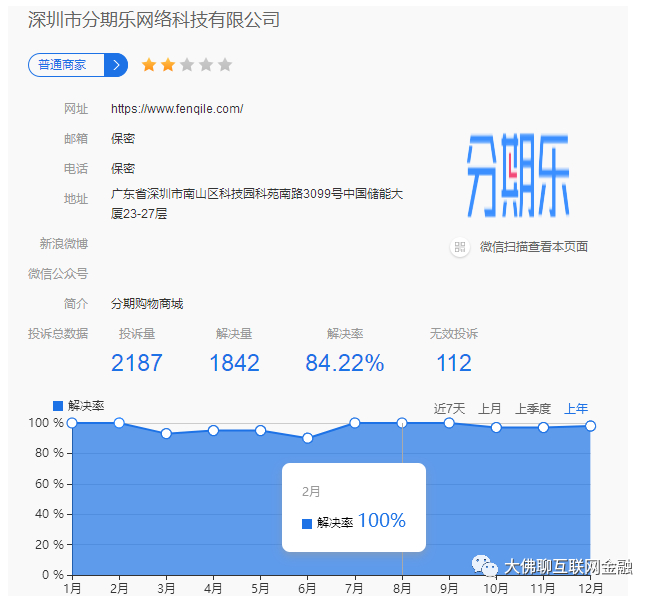Click the 1月 data point on the chart
Viewport: 653px width, 596px height.
(x=72, y=423)
